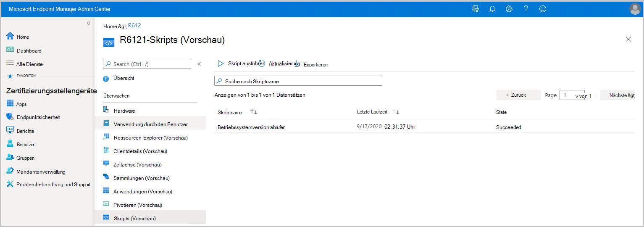Click the Exportieren button
Screen dimensions: 644x227
click(x=312, y=64)
